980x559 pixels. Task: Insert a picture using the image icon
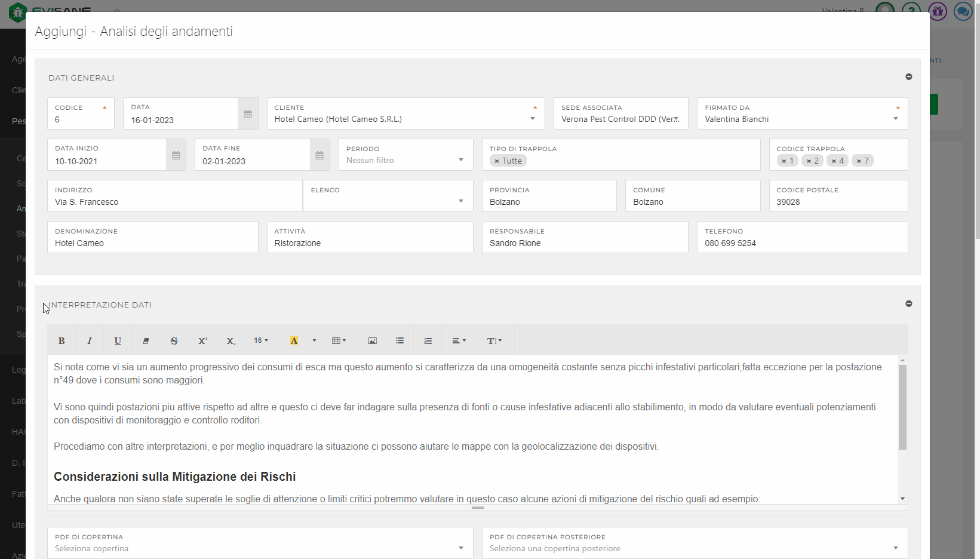tap(372, 341)
